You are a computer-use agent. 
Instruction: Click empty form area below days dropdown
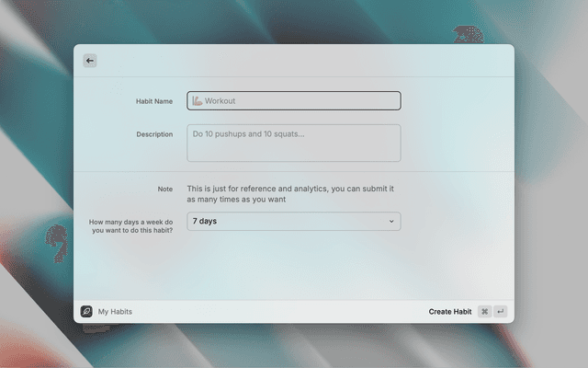(x=294, y=267)
